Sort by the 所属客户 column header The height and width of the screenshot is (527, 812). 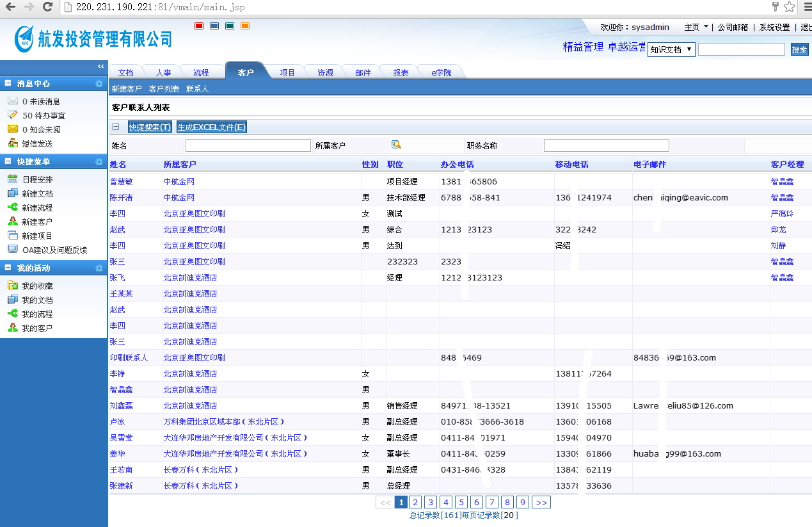click(180, 165)
